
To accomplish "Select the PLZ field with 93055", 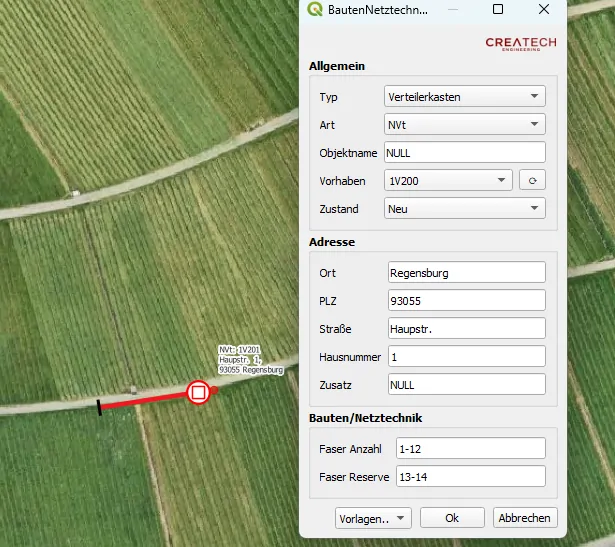I will coord(465,301).
